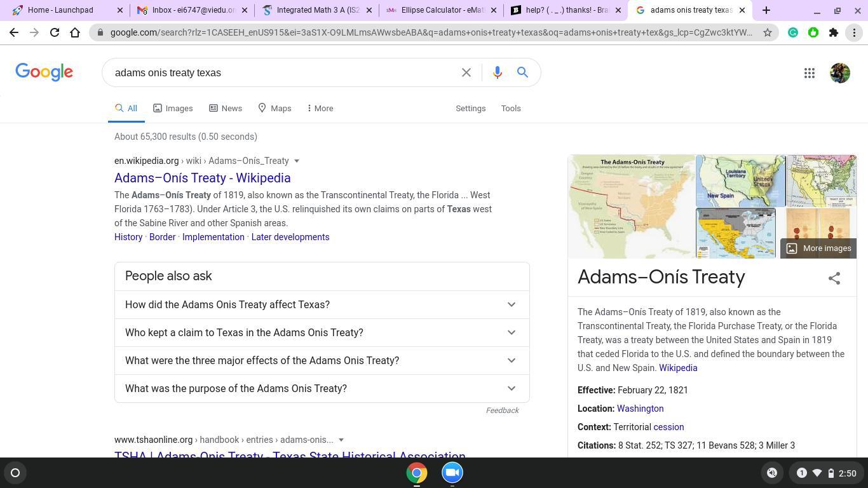Open the search Tools options
This screenshot has width=868, height=488.
(511, 108)
